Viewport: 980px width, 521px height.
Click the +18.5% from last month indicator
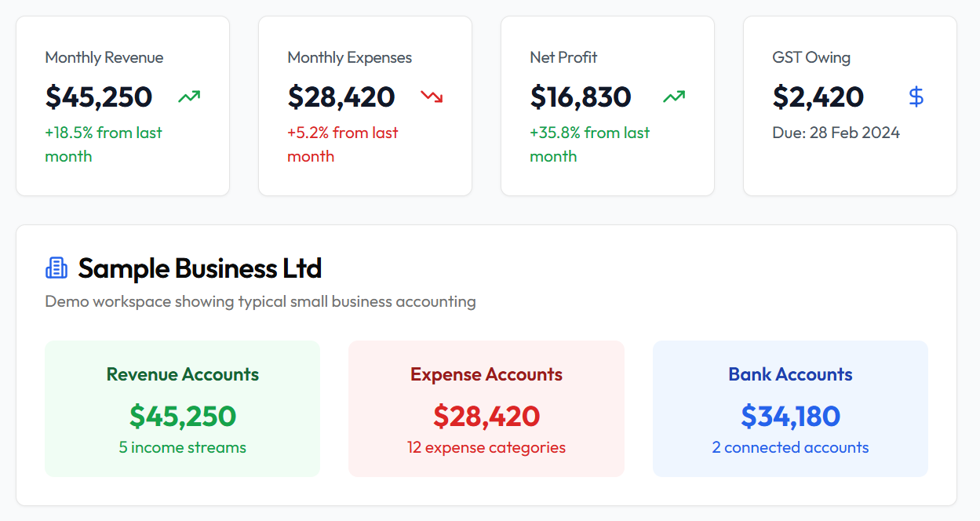103,144
